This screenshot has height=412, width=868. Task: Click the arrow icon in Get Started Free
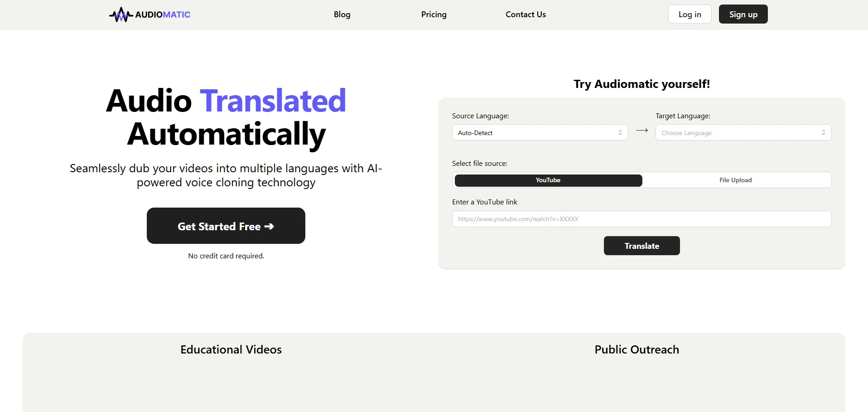click(269, 226)
